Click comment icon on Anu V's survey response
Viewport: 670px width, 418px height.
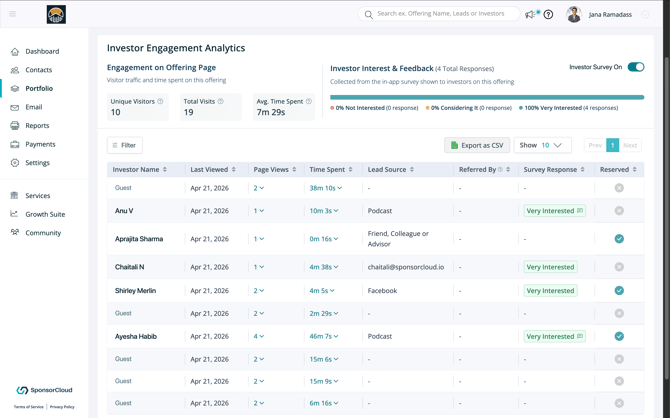point(580,211)
